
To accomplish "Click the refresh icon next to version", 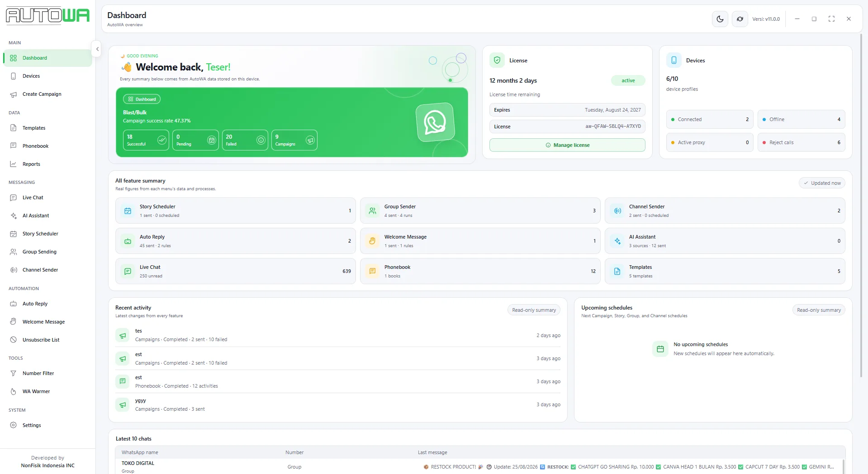I will tap(740, 19).
